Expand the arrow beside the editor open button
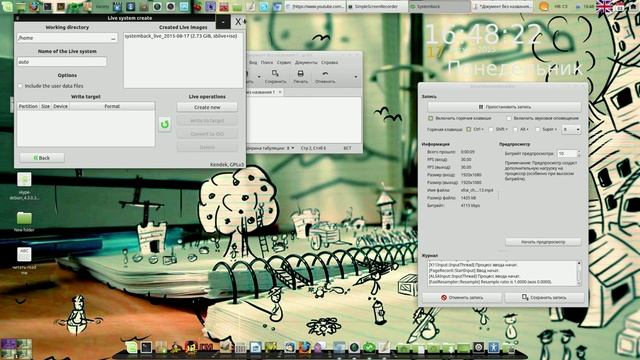 coord(259,77)
